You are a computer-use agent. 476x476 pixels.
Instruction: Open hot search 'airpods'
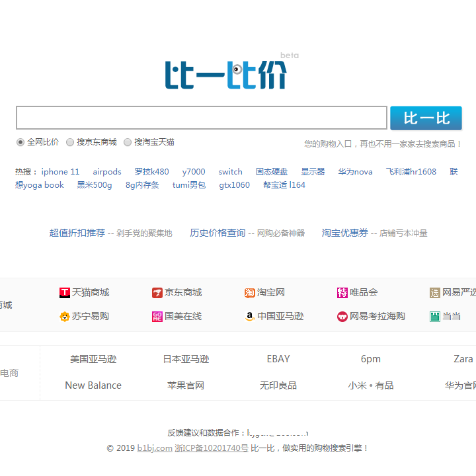pyautogui.click(x=107, y=172)
